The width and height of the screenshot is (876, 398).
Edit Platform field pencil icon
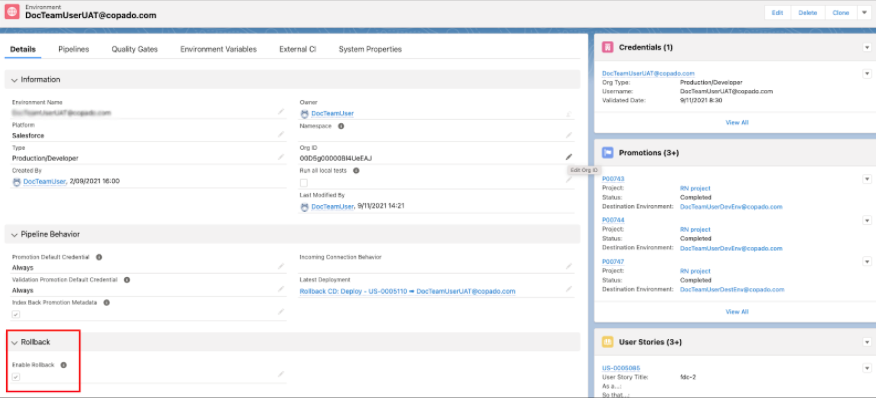[281, 135]
